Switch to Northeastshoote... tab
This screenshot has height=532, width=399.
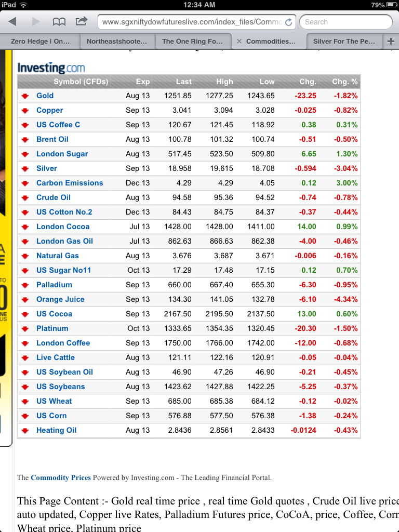pos(117,42)
